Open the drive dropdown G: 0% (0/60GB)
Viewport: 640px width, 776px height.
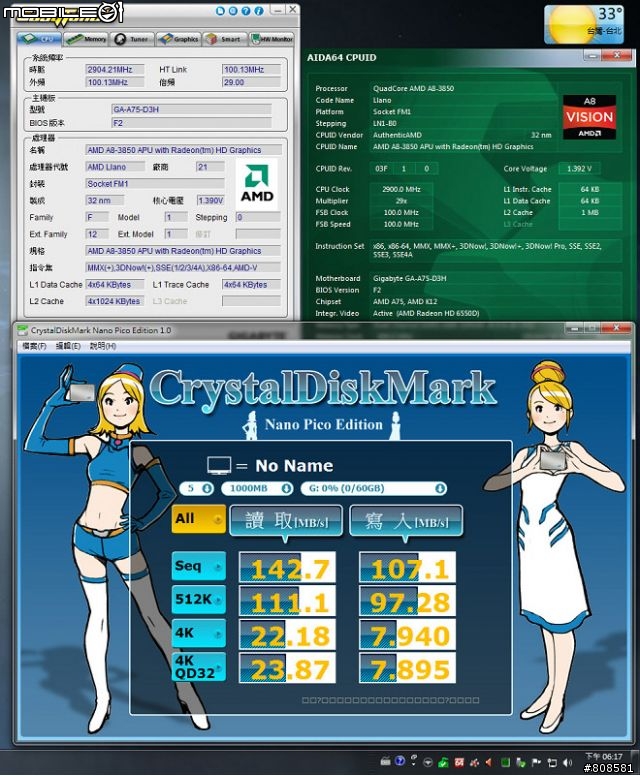pyautogui.click(x=374, y=488)
